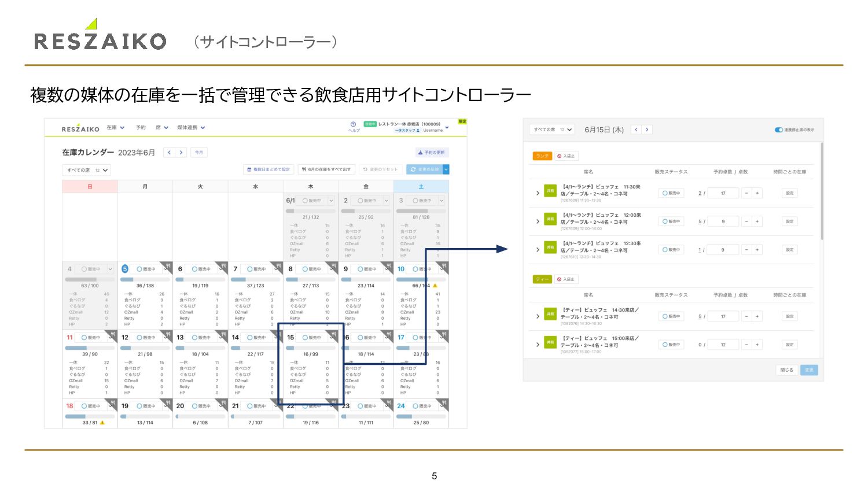Click the 予約の更新 button
This screenshot has height=488, width=868.
tap(432, 153)
